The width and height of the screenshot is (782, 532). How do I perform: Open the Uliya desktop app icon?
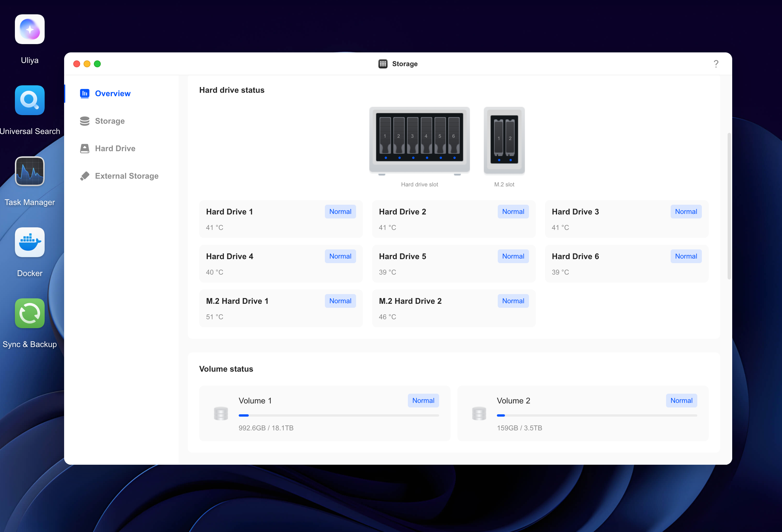pos(29,29)
